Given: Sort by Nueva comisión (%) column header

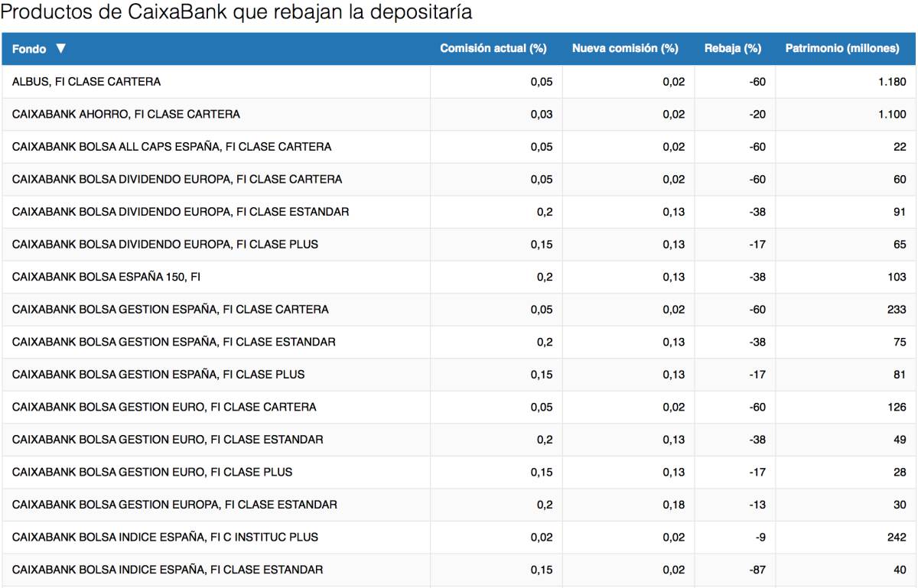Looking at the screenshot, I should click(x=625, y=49).
